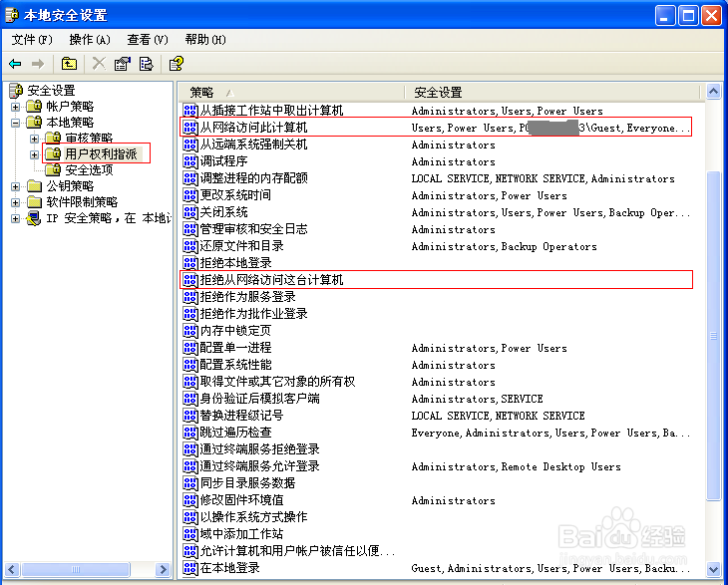The width and height of the screenshot is (728, 585).
Task: Select the 管理审核和安全日志 policy
Action: pyautogui.click(x=253, y=228)
